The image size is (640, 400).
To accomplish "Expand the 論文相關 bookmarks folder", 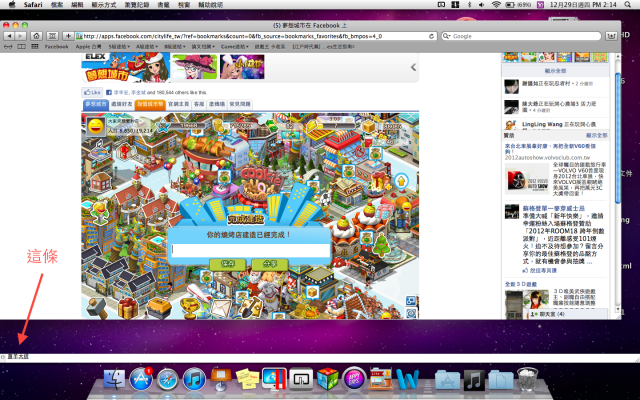I will tap(203, 47).
